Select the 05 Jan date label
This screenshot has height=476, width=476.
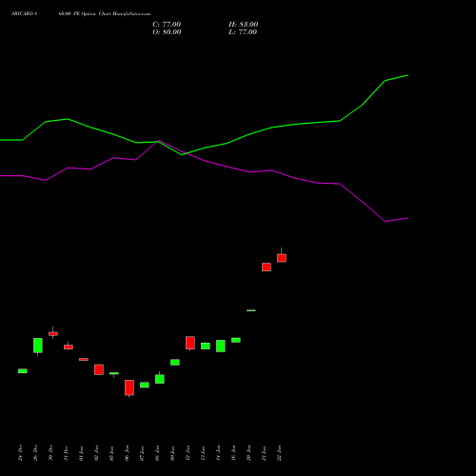pos(112,453)
